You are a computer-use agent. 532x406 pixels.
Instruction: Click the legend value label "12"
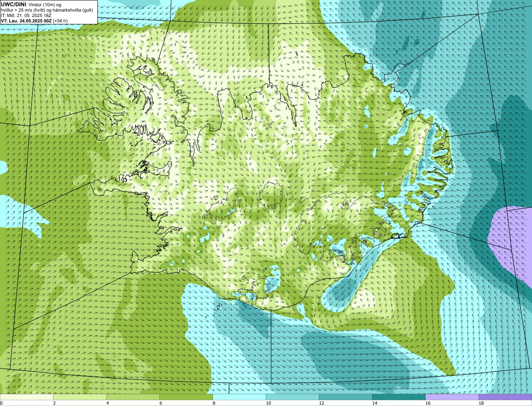pyautogui.click(x=322, y=403)
